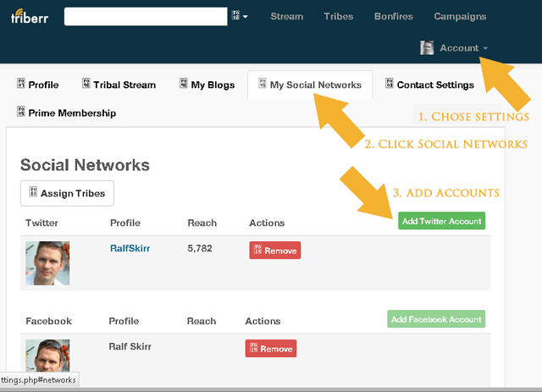Screen dimensions: 542x392
Task: Select the My Social Networks tab
Action: tap(310, 85)
